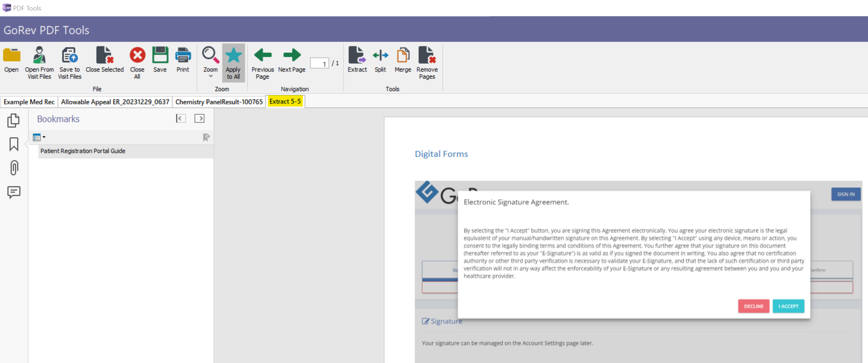Click the DECLINE button in document

pyautogui.click(x=754, y=306)
